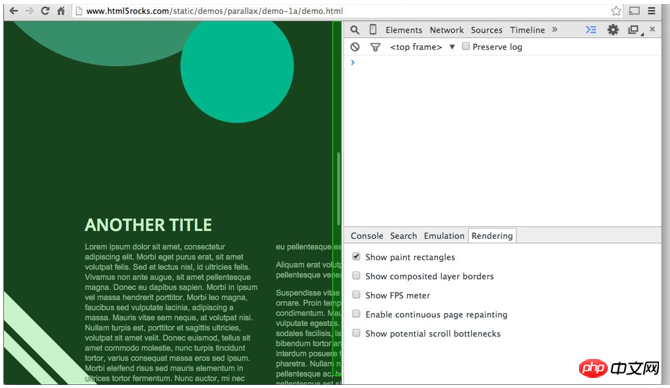Open the Elements panel
The width and height of the screenshot is (670, 388).
coord(403,30)
